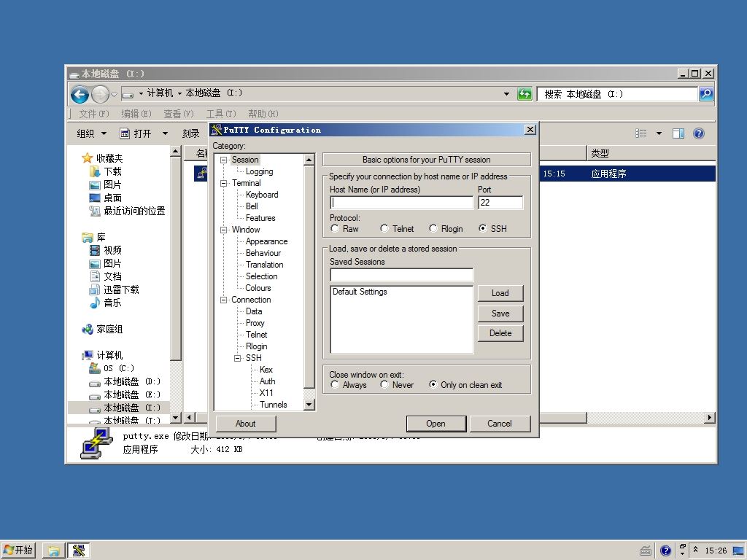
Task: Open the File (文件) menu
Action: [x=94, y=114]
